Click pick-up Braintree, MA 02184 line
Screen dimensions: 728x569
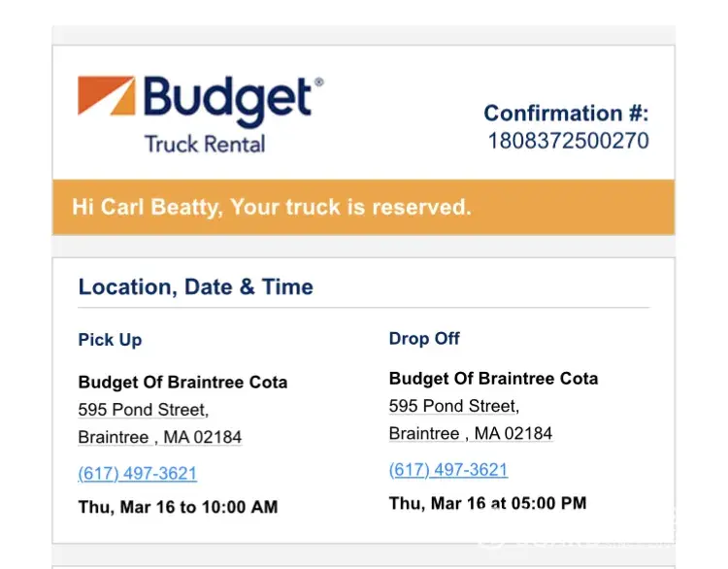160,437
